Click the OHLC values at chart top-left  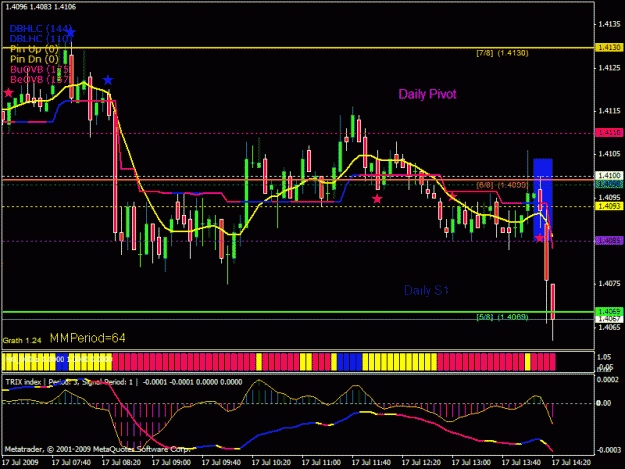click(41, 7)
